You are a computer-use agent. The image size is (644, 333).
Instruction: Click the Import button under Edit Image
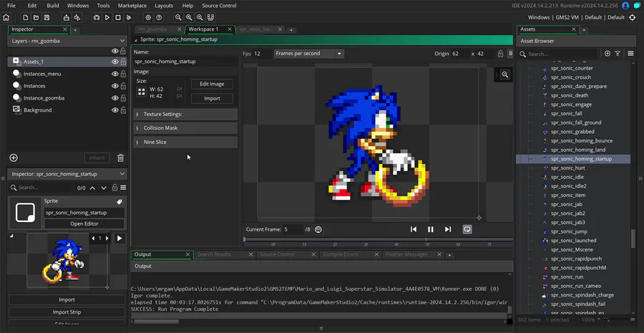212,99
